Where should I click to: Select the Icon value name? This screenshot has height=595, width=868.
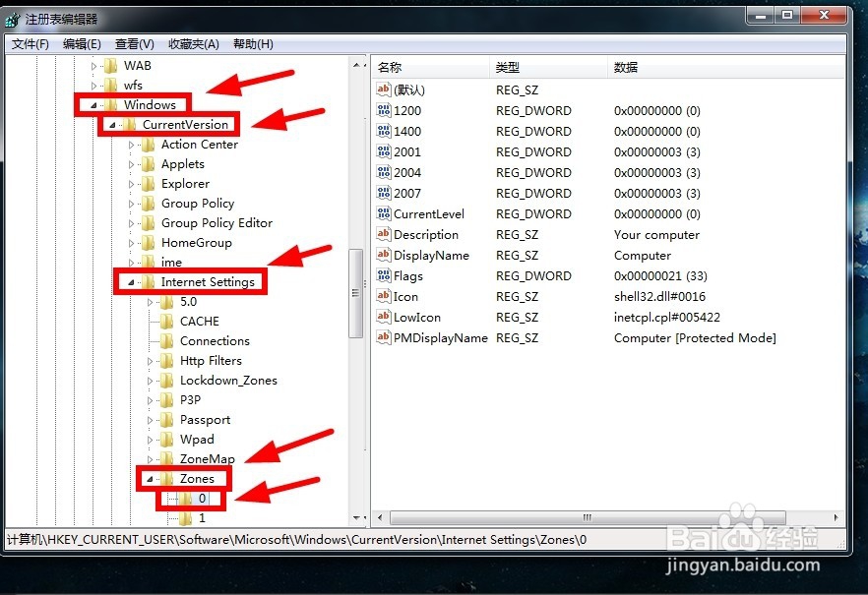click(x=405, y=296)
